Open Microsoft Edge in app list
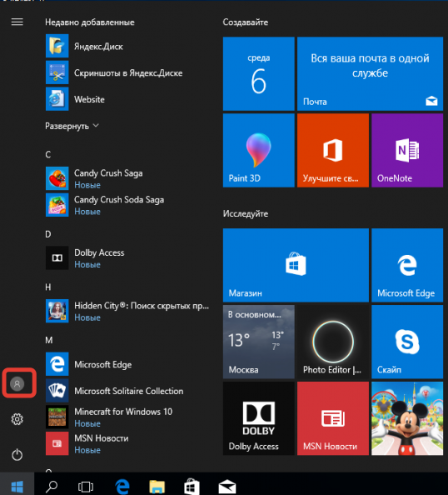 click(x=127, y=364)
